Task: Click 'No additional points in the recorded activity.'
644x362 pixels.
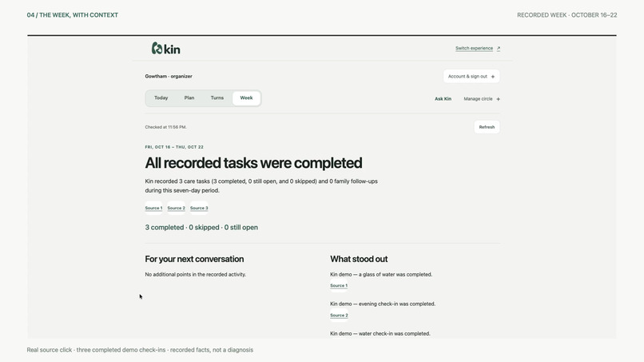Action: (195, 274)
